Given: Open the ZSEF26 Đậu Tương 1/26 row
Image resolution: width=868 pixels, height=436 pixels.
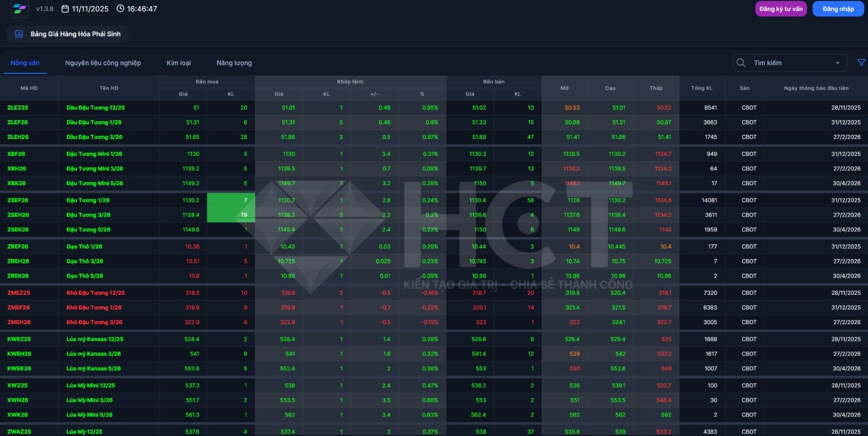Looking at the screenshot, I should (88, 200).
